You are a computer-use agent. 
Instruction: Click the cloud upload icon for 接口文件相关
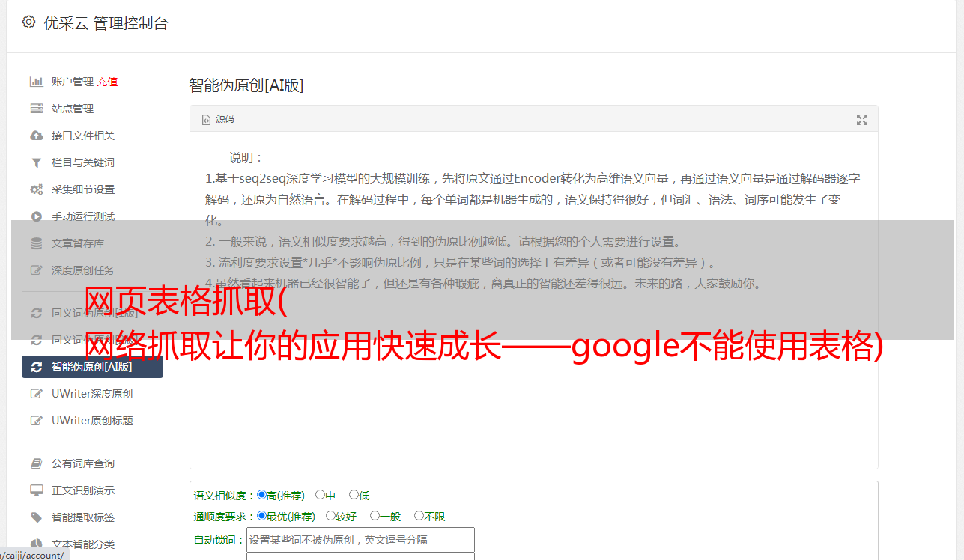pyautogui.click(x=36, y=136)
